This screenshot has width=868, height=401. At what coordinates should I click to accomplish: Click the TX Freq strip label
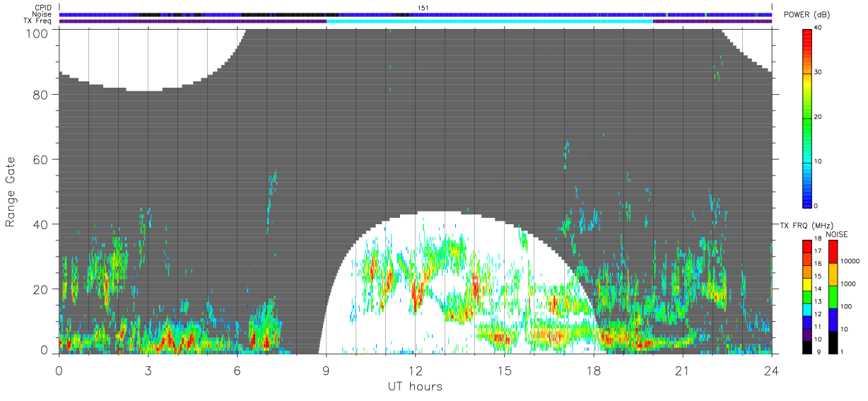coord(37,21)
